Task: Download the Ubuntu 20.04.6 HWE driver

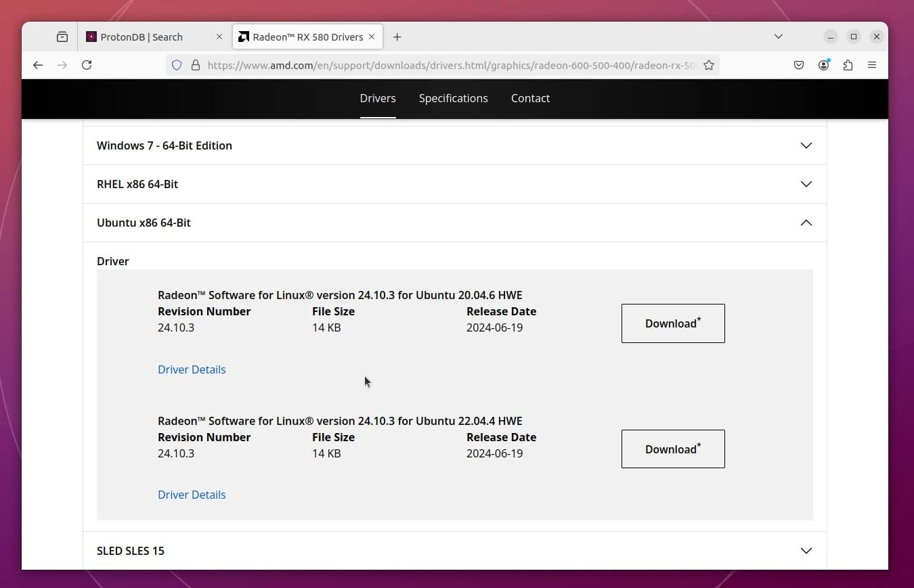Action: 673,323
